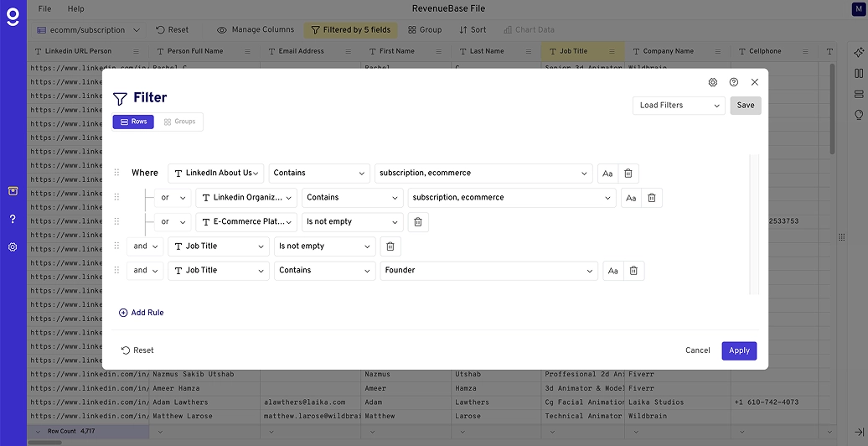Screen dimensions: 868x446
Task: Reset the filter dialog rules
Action: point(138,350)
